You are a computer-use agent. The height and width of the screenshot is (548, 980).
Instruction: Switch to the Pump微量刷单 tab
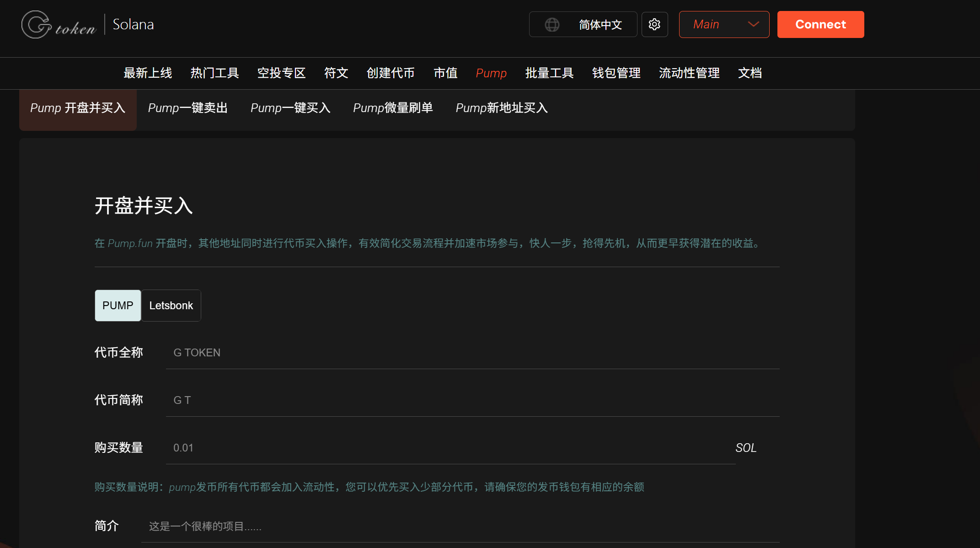(393, 108)
